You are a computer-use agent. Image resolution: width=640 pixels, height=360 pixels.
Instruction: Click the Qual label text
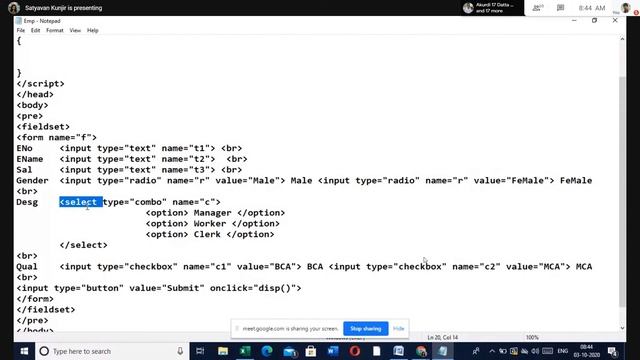point(27,267)
